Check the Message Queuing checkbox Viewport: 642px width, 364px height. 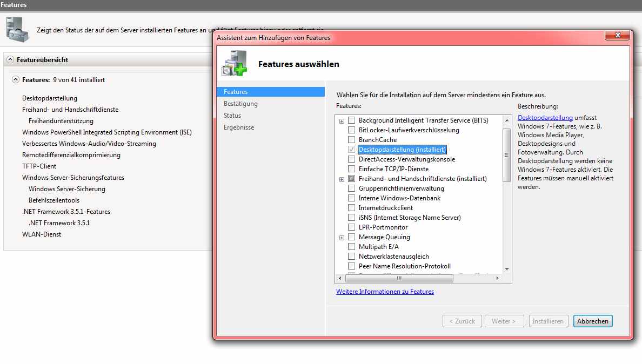click(x=351, y=237)
